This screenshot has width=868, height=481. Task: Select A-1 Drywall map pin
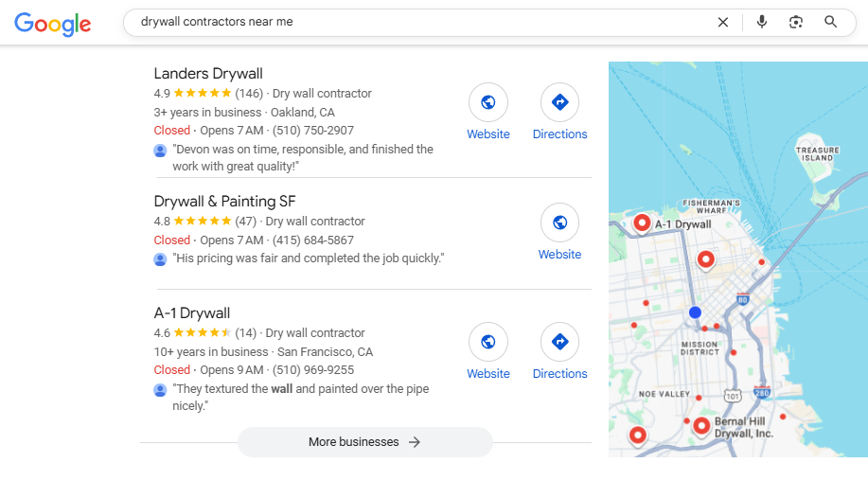click(x=642, y=223)
